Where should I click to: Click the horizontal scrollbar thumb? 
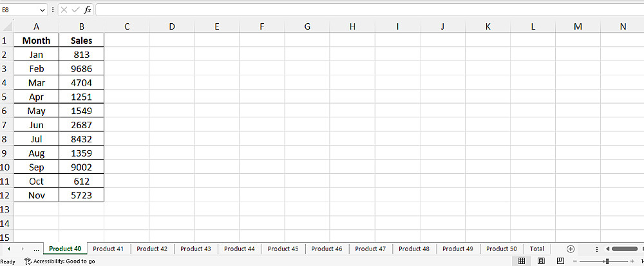tap(625, 249)
